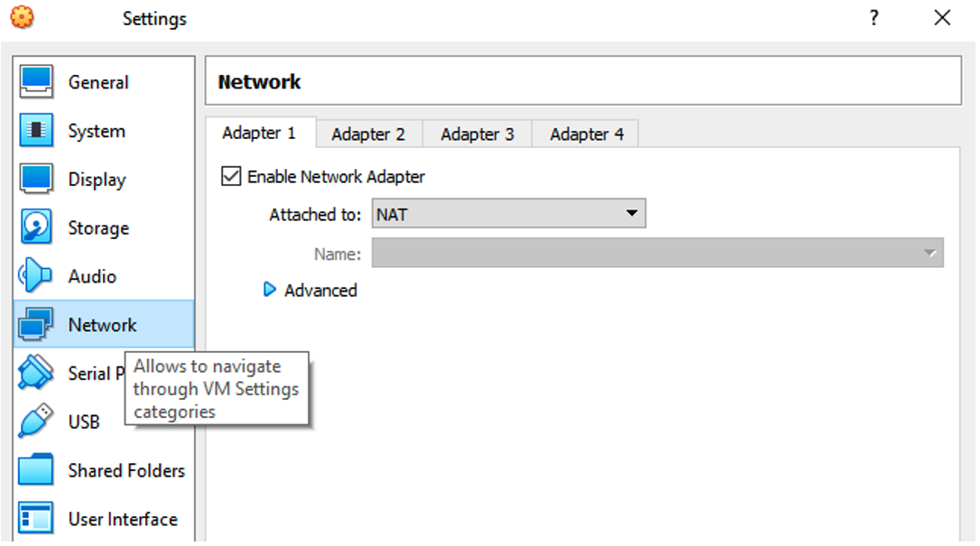Select the Serial Ports connector icon

click(35, 373)
